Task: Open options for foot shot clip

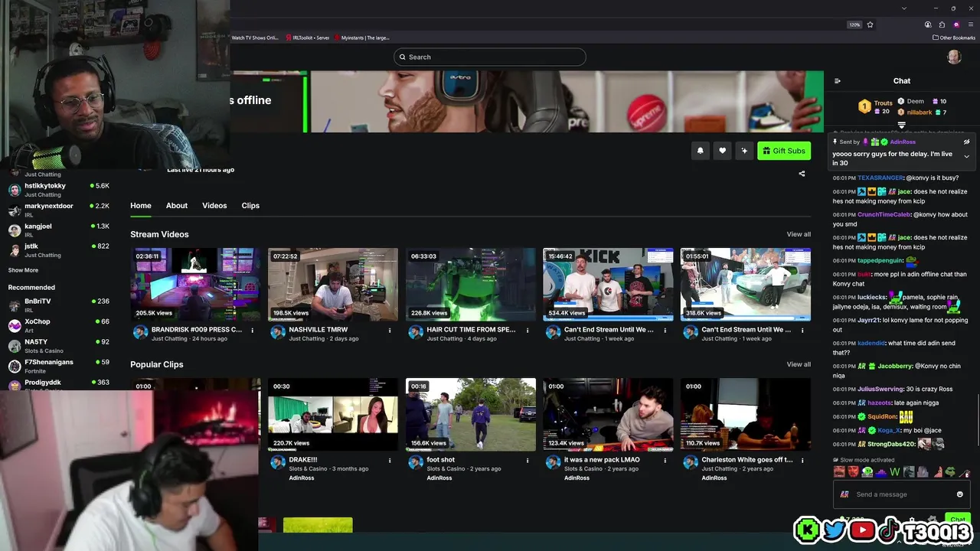Action: click(528, 461)
